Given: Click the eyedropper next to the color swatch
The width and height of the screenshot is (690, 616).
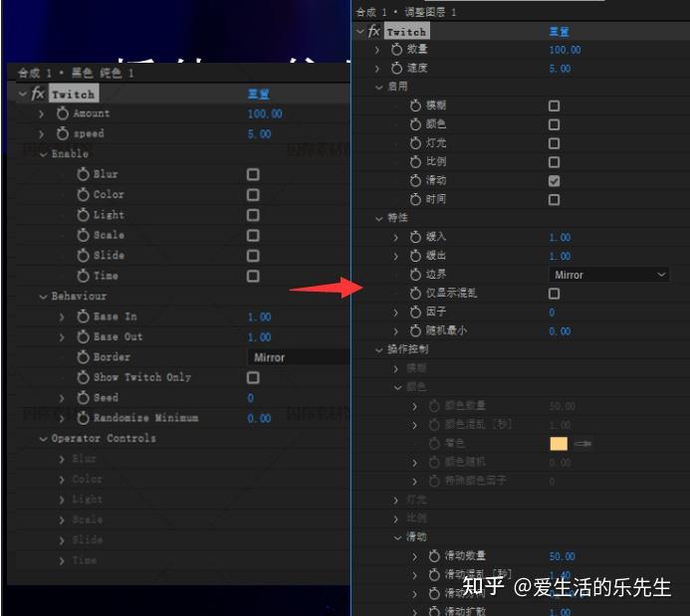Looking at the screenshot, I should [582, 444].
